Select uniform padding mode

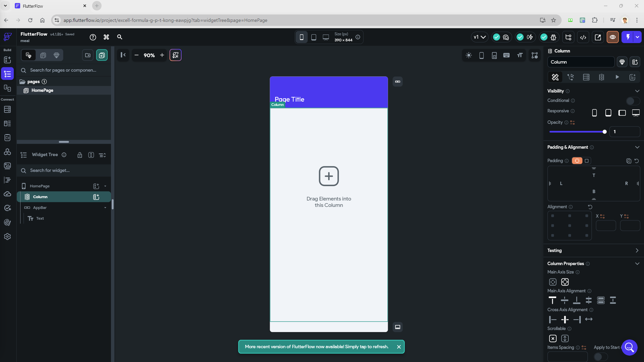tap(587, 161)
